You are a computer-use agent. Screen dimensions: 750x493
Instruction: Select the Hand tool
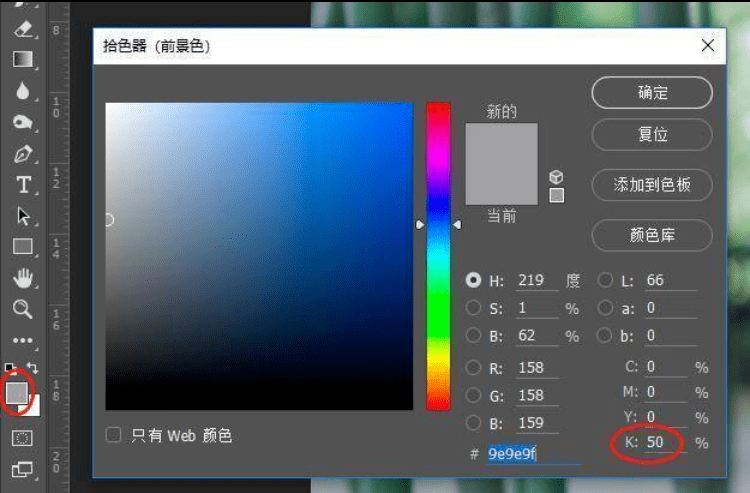[x=24, y=278]
